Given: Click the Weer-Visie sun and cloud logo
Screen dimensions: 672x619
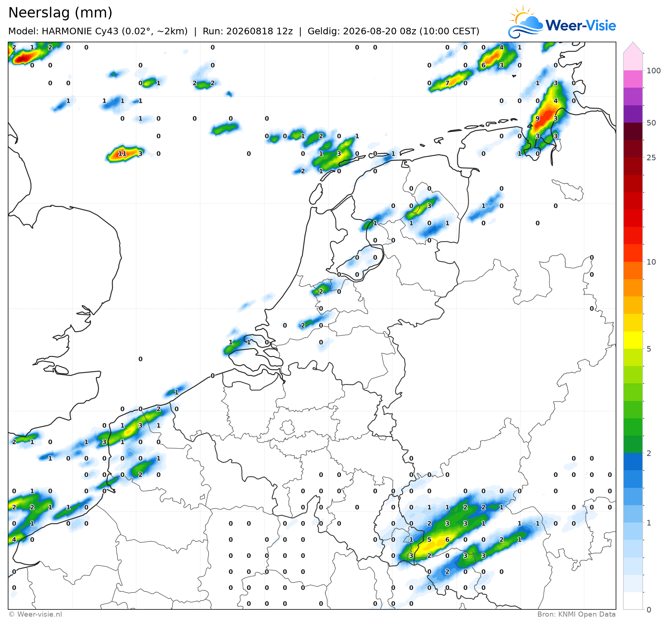Looking at the screenshot, I should pyautogui.click(x=525, y=21).
